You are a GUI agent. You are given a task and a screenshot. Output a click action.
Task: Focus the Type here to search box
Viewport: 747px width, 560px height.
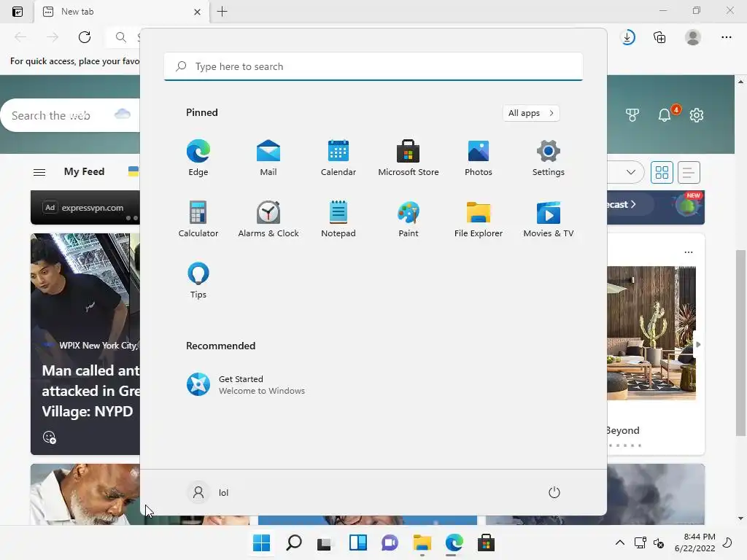point(373,66)
